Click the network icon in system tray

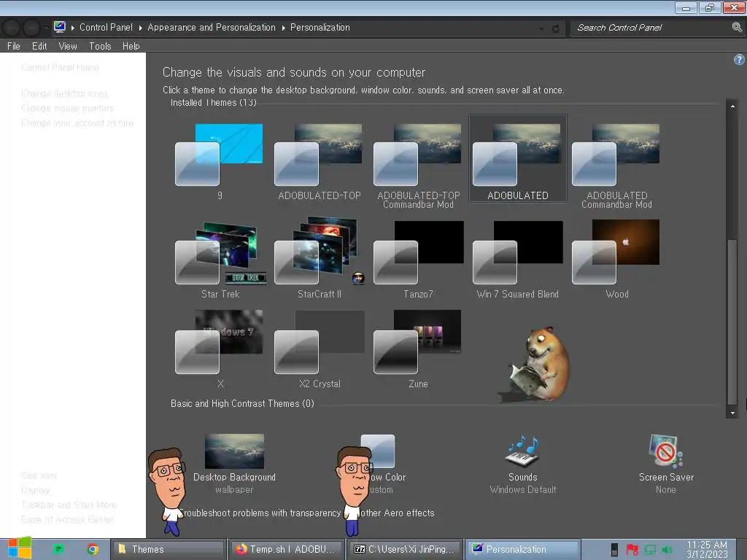click(650, 550)
